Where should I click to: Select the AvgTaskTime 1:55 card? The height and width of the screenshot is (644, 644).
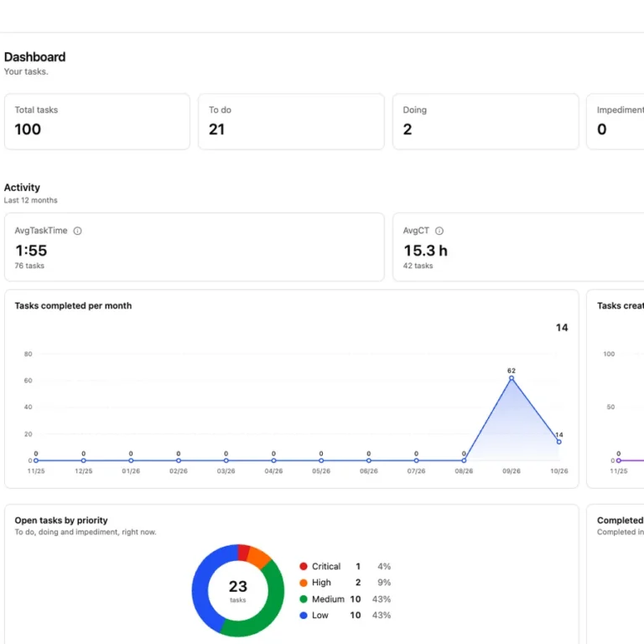(x=195, y=247)
